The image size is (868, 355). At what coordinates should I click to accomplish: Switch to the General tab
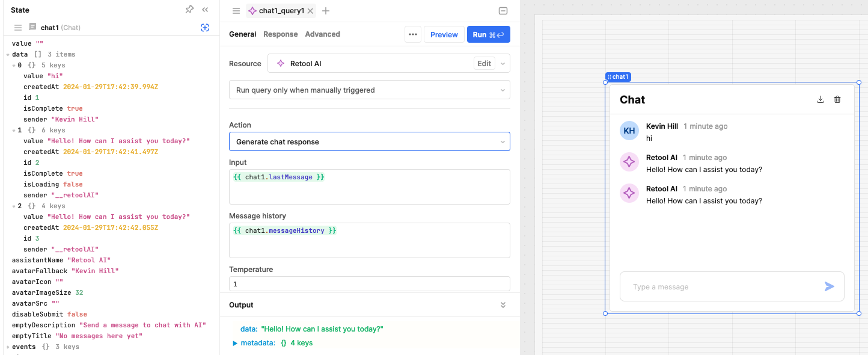(x=243, y=34)
